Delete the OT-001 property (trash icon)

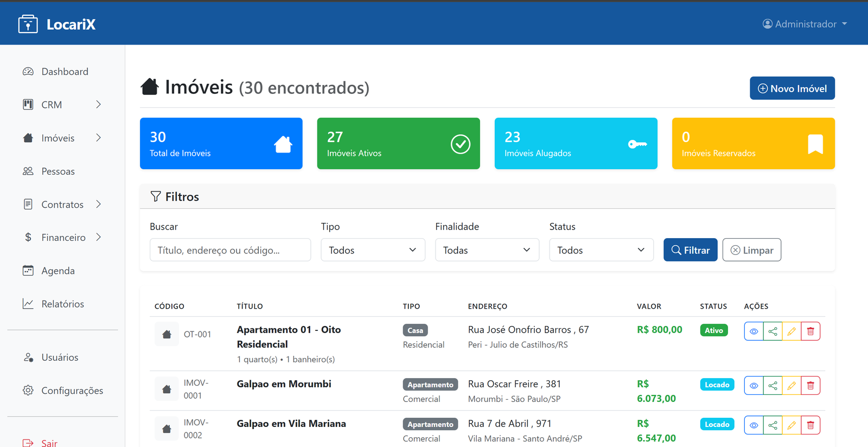point(810,331)
